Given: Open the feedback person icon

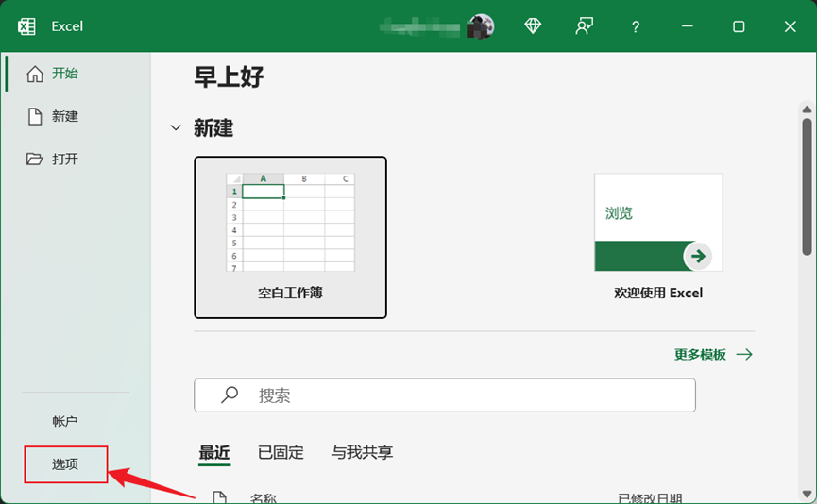Looking at the screenshot, I should point(585,26).
